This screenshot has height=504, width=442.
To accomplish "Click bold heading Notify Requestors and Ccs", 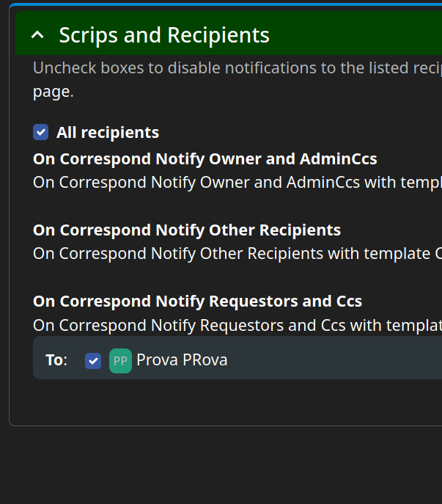I will point(198,302).
